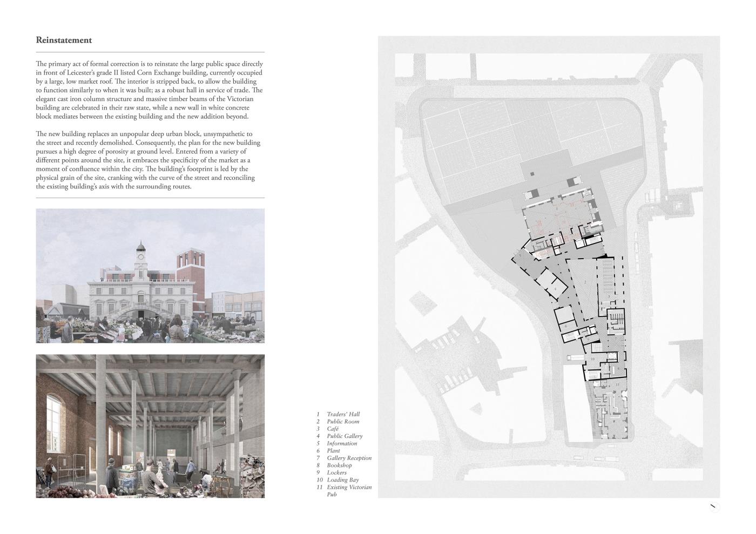Click the 'Gallery Reception' legend entry
Image resolution: width=756 pixels, height=534 pixels.
click(349, 458)
